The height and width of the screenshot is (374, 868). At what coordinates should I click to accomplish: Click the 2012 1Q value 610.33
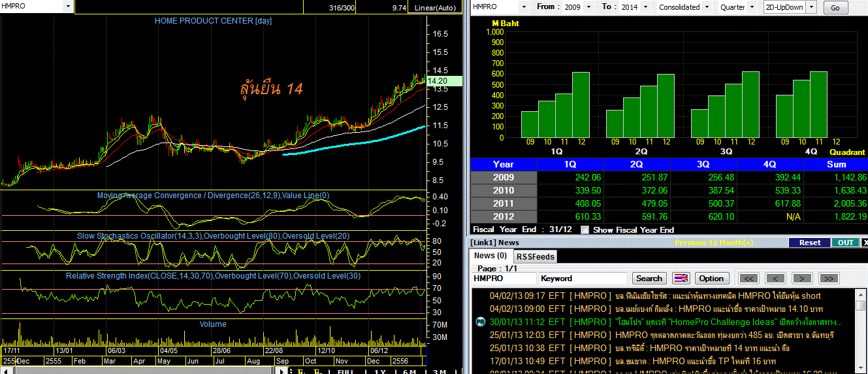588,216
